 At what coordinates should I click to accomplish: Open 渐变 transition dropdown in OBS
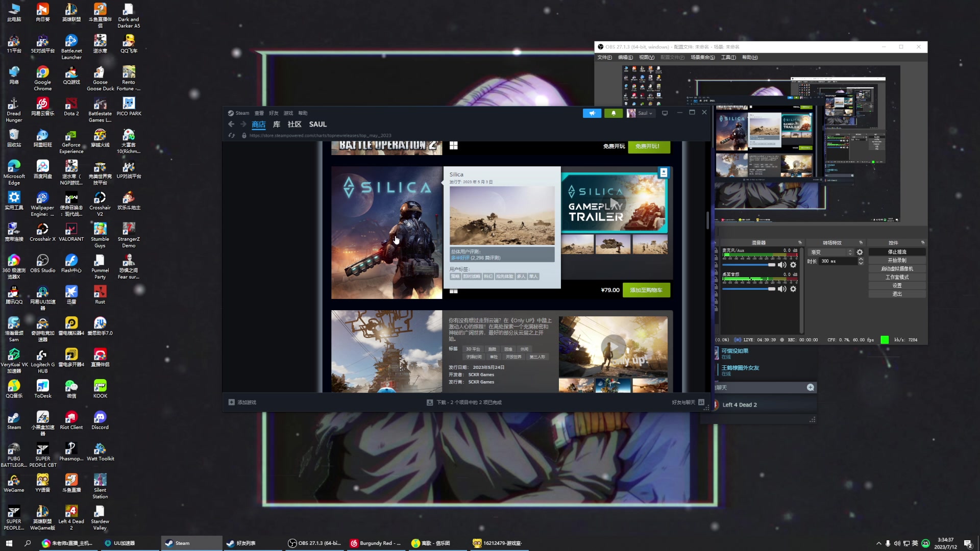pos(830,253)
